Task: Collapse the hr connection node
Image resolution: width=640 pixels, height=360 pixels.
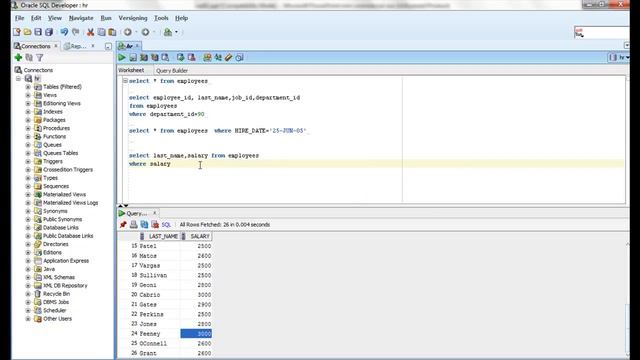Action: click(x=18, y=78)
